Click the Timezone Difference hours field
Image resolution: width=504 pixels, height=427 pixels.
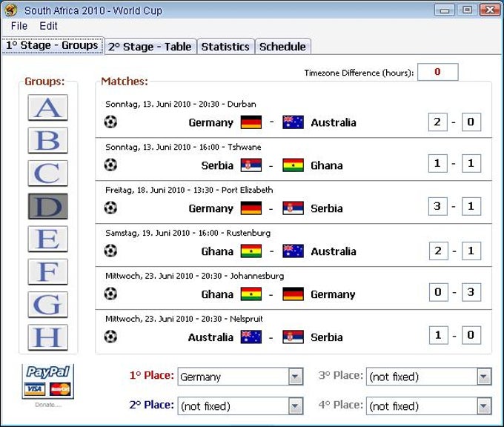click(438, 72)
